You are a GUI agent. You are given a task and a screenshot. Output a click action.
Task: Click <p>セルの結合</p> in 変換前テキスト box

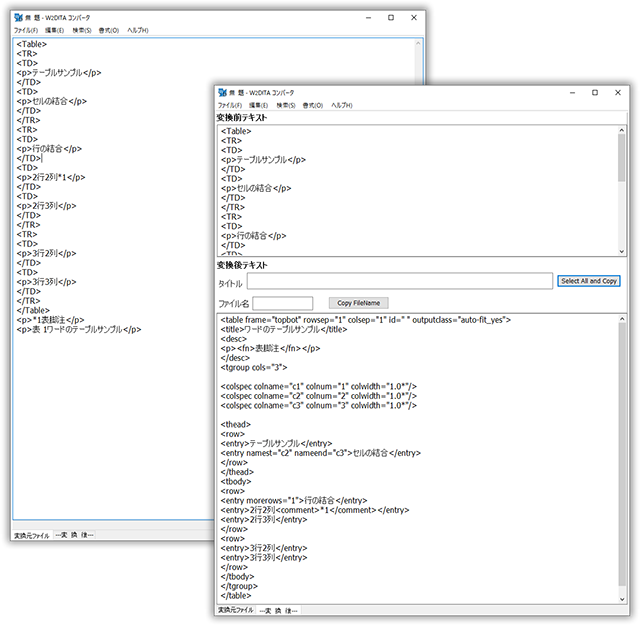(x=256, y=189)
